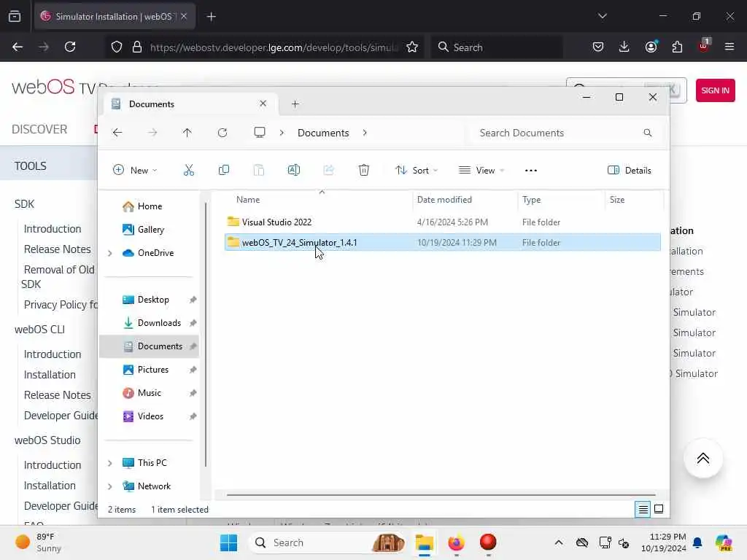Click the chevron after Documents in address bar
Viewport: 747px width, 560px height.
coord(365,133)
